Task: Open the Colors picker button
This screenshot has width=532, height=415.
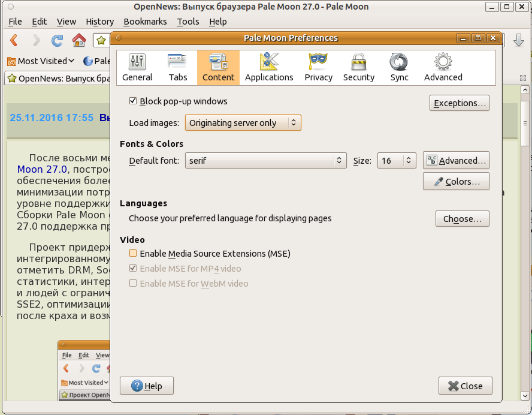Action: pyautogui.click(x=456, y=182)
